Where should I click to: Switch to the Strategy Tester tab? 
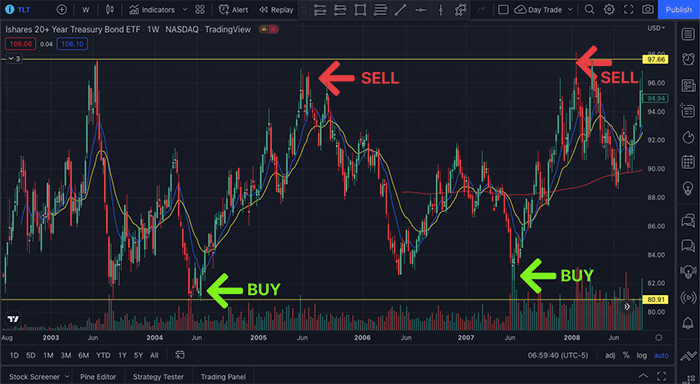158,377
